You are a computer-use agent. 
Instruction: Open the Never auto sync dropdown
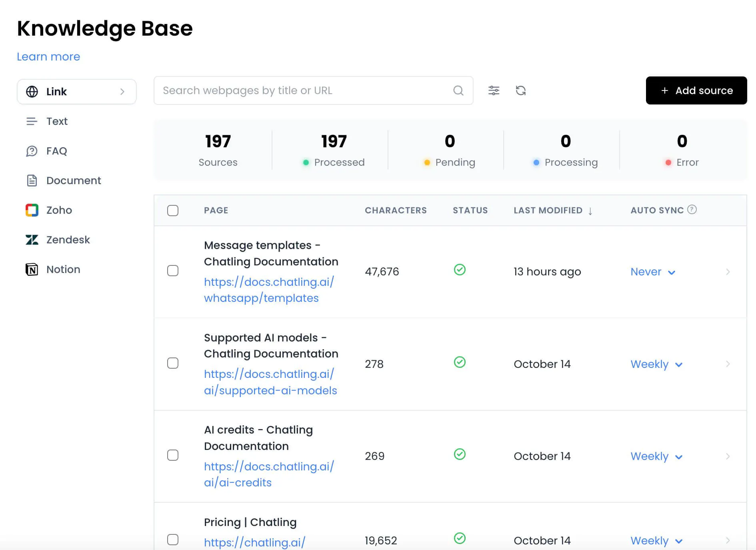653,272
